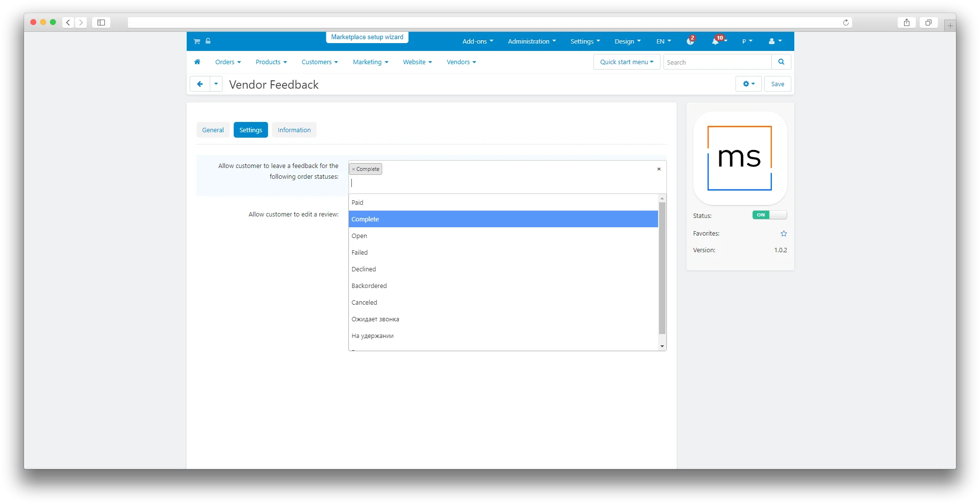Focus the browser address bar
The height and width of the screenshot is (504, 980).
click(490, 23)
